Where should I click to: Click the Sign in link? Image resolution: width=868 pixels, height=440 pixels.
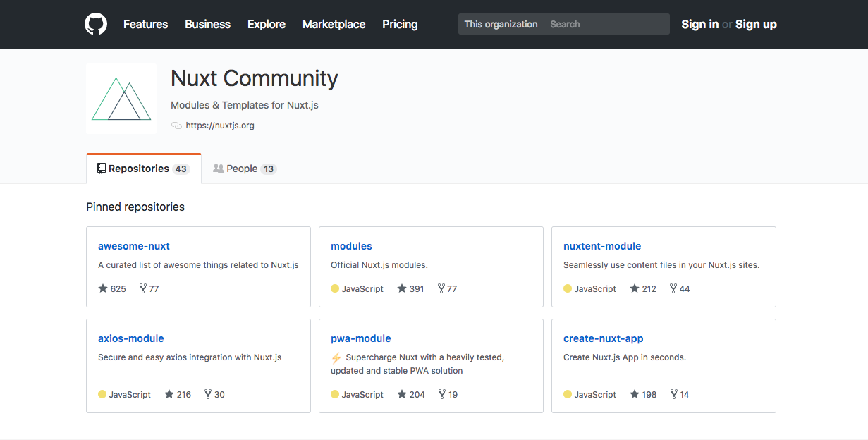click(699, 24)
